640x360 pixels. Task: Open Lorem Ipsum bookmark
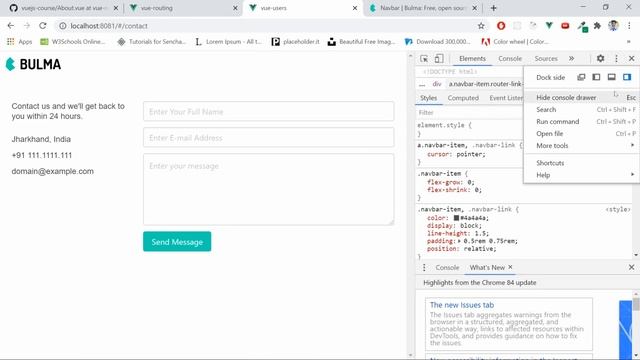point(228,42)
